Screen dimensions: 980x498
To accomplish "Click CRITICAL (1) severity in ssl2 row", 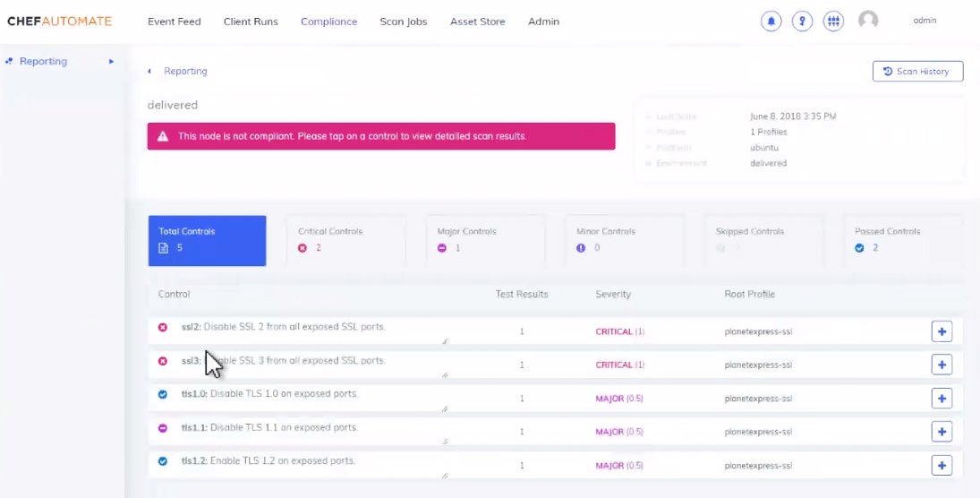I will [620, 331].
